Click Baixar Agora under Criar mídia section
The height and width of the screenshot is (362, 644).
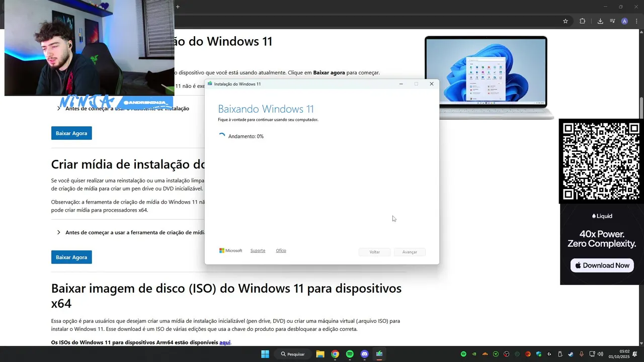pos(71,257)
